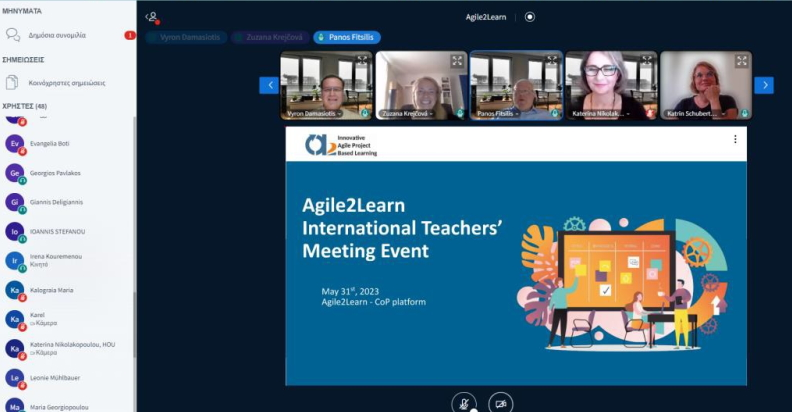Fullscreen Zuzana Krejčová webcam

(457, 61)
